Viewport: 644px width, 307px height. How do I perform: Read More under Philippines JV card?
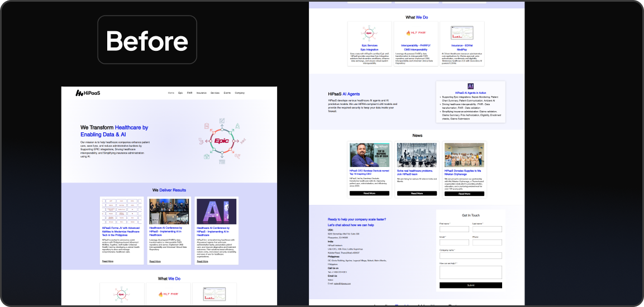(x=108, y=261)
